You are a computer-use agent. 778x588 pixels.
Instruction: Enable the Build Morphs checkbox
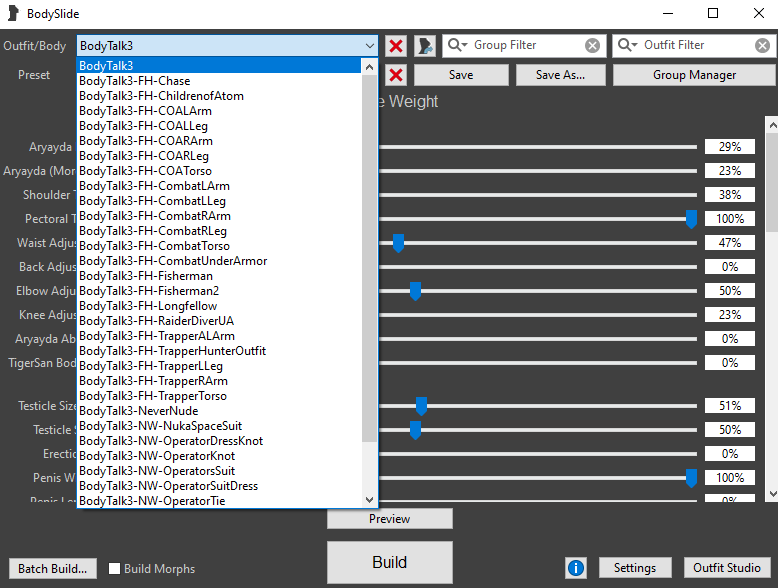(115, 568)
